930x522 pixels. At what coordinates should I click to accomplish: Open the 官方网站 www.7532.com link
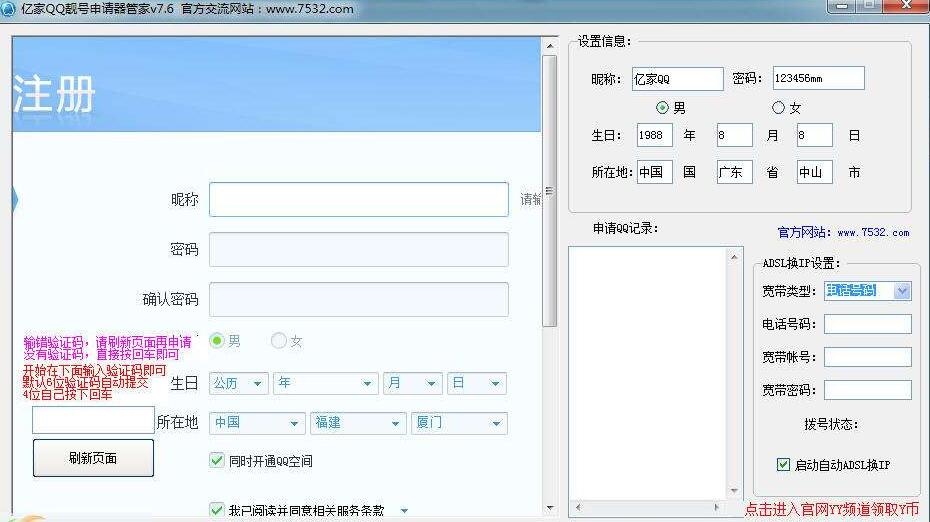coord(843,233)
